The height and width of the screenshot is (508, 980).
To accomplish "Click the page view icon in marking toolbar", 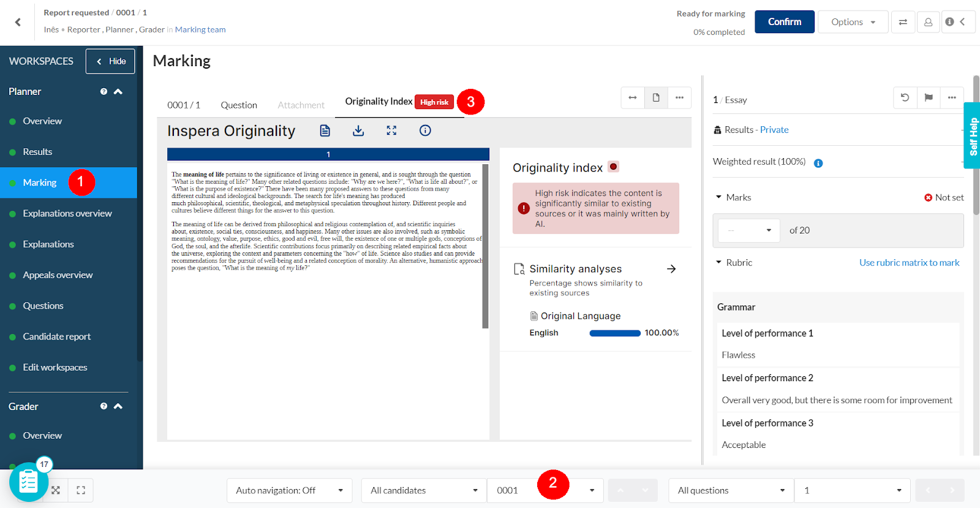I will click(x=656, y=97).
